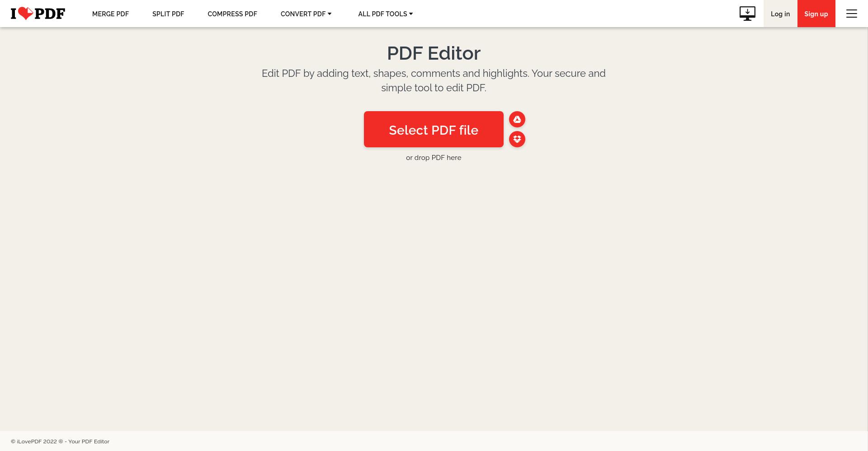This screenshot has width=868, height=451.
Task: Click the iLovePDF 2022 footer copyright text
Action: click(60, 442)
